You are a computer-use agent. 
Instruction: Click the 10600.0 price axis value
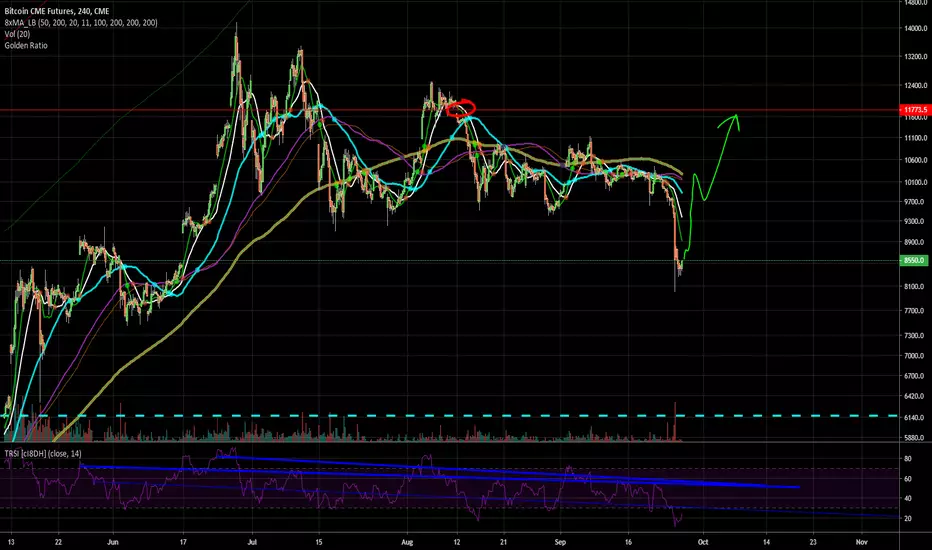[x=915, y=160]
